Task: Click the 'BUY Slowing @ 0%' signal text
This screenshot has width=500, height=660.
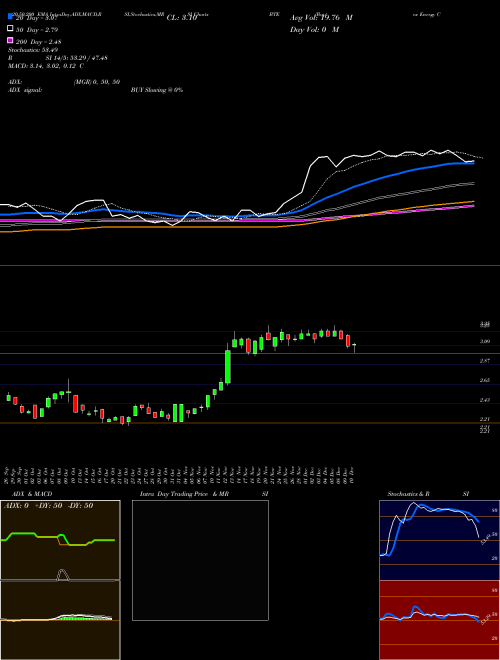Action: click(x=157, y=90)
